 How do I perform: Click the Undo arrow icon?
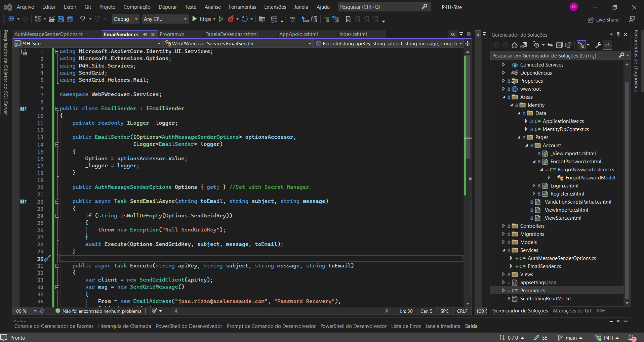click(82, 19)
